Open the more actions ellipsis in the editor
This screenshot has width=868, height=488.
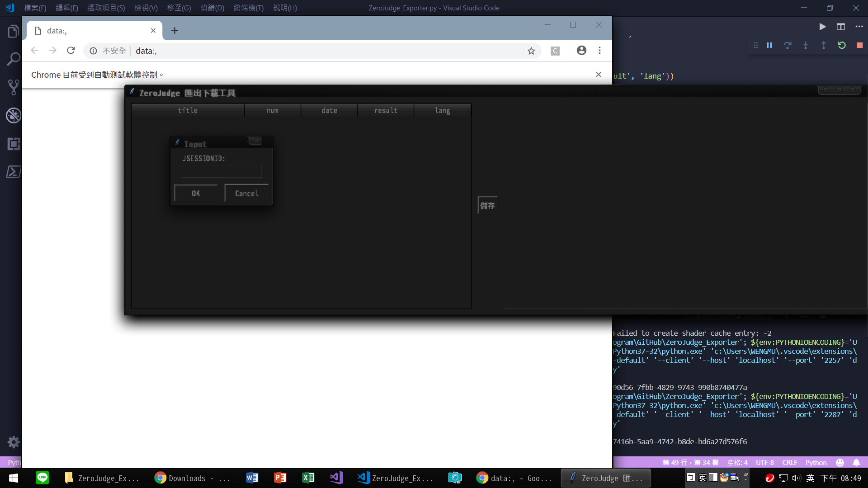pos(859,27)
